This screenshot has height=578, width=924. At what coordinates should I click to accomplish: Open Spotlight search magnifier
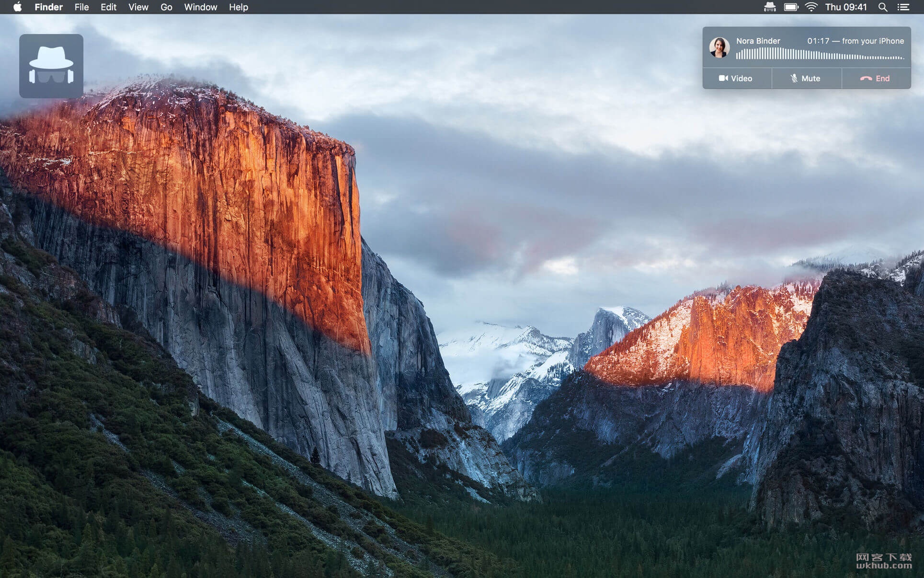[882, 7]
